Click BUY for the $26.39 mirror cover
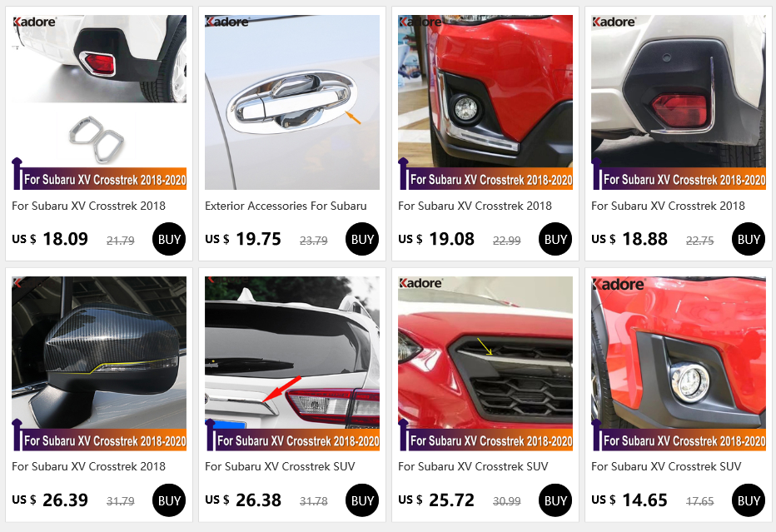This screenshot has width=776, height=532. [x=169, y=500]
